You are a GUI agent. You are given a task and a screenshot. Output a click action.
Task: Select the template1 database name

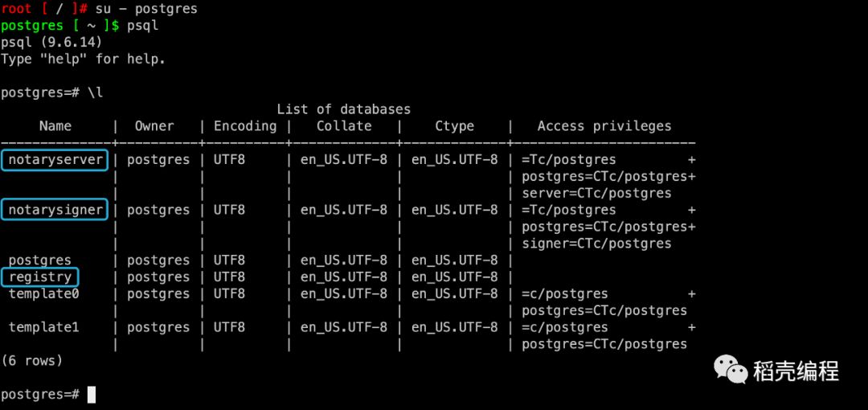[43, 327]
